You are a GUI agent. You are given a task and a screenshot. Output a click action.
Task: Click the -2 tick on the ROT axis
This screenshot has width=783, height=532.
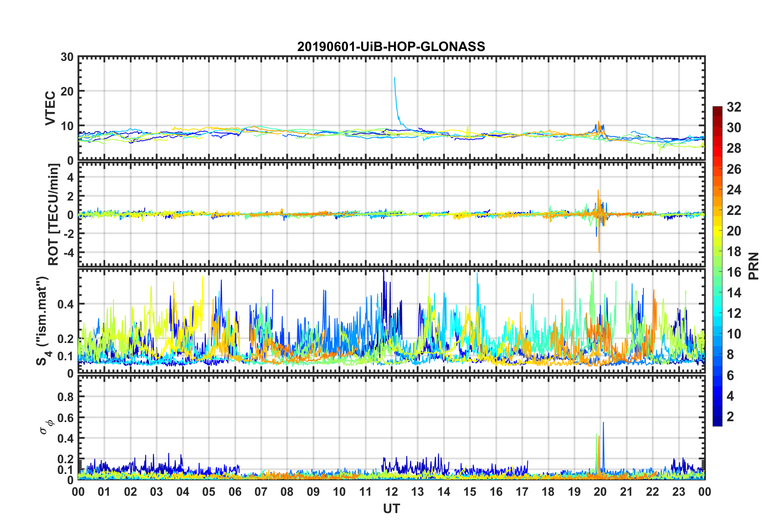pyautogui.click(x=68, y=233)
